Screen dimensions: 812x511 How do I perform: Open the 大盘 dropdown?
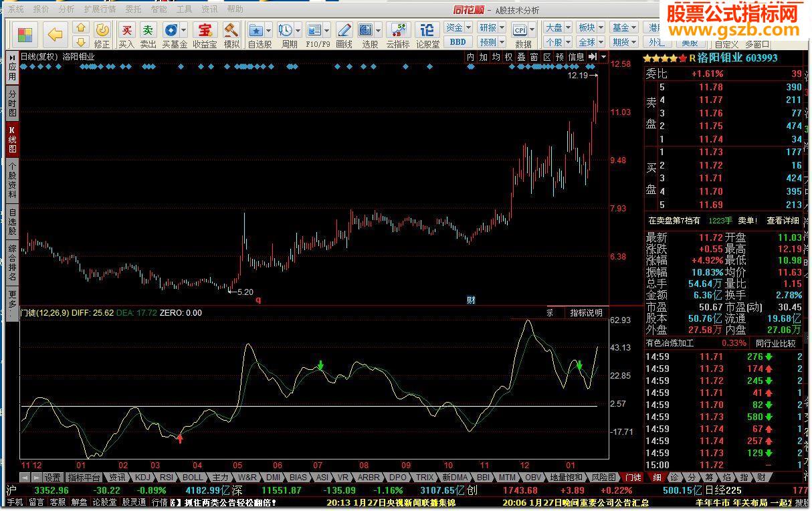[x=557, y=27]
